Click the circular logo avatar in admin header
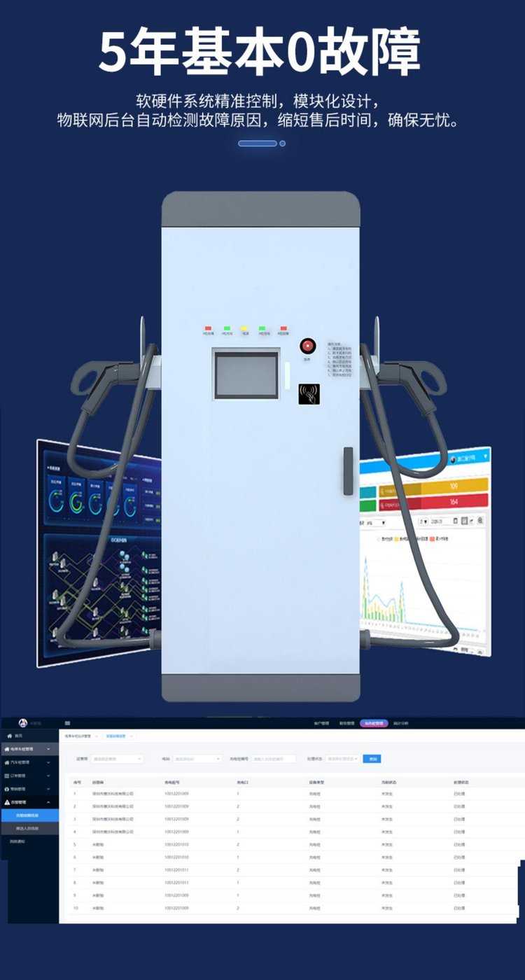The image size is (525, 980). [22, 723]
